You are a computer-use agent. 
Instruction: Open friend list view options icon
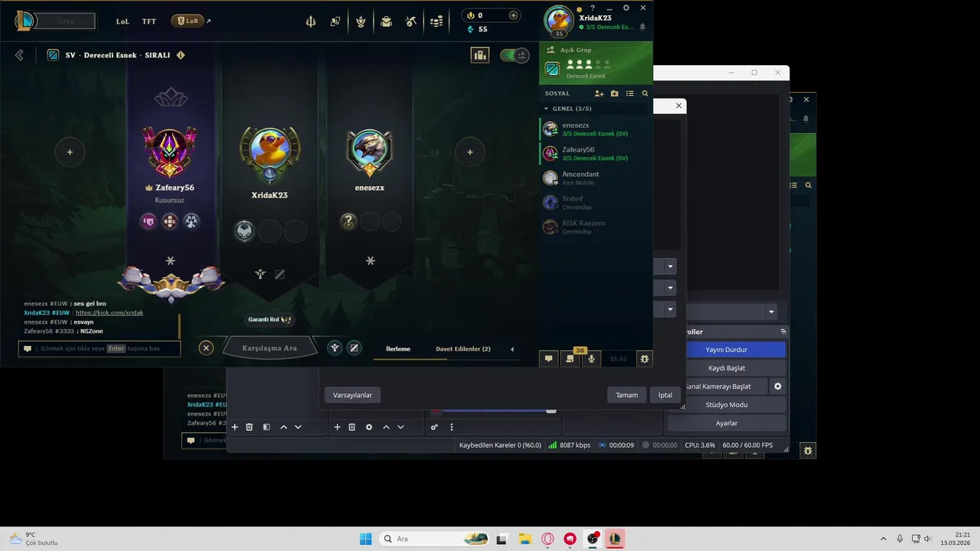pyautogui.click(x=630, y=93)
